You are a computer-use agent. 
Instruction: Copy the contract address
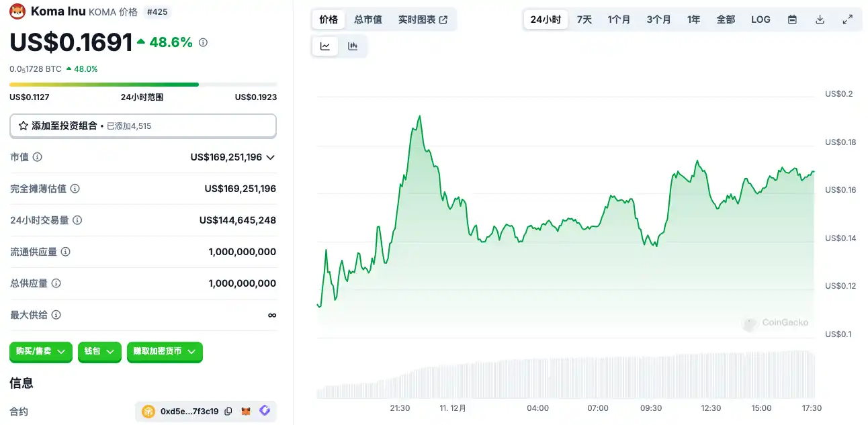[228, 411]
